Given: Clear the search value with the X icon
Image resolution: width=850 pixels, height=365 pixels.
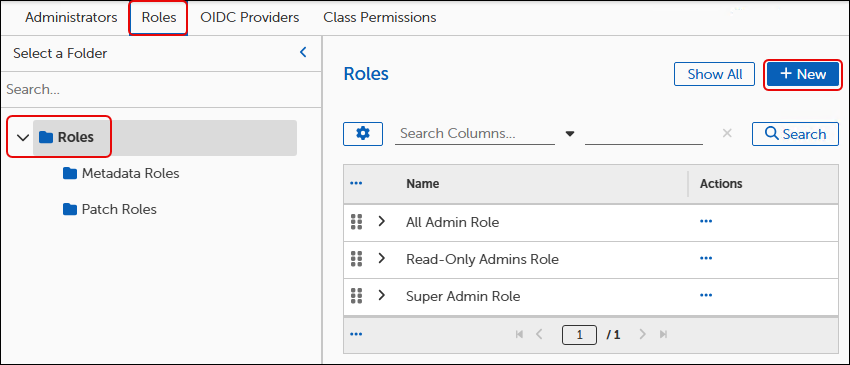Looking at the screenshot, I should [x=727, y=133].
